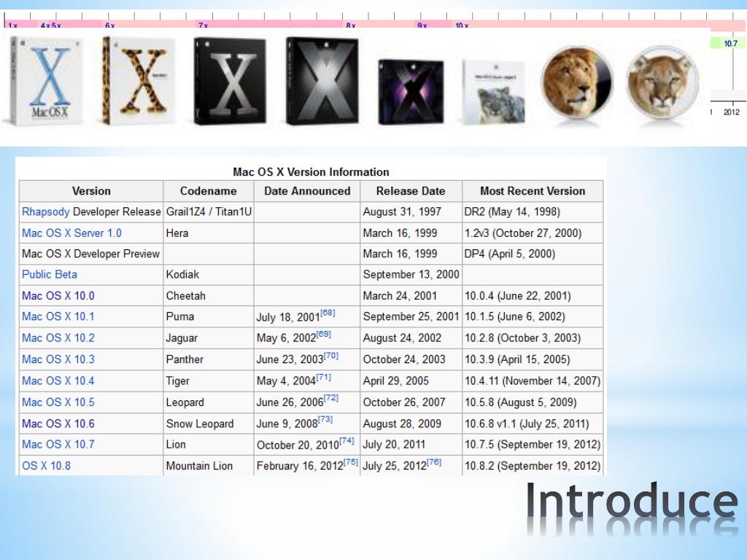The width and height of the screenshot is (747, 560).
Task: Open the Mac OS X 10.4 link
Action: click(x=58, y=381)
